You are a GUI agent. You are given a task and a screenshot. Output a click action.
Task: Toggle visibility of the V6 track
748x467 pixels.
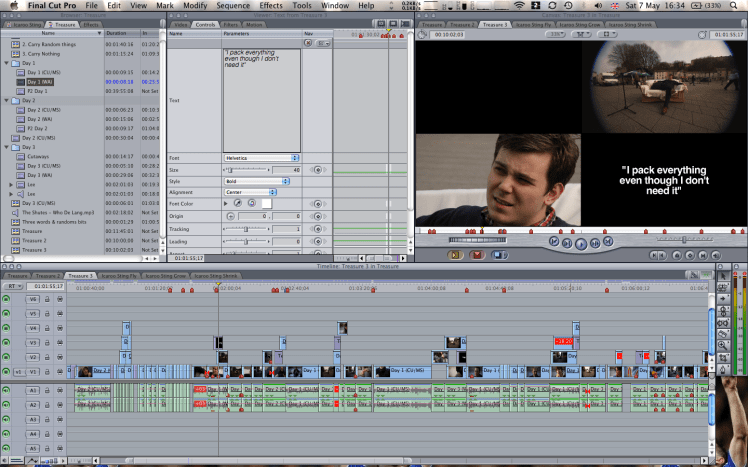(x=9, y=299)
